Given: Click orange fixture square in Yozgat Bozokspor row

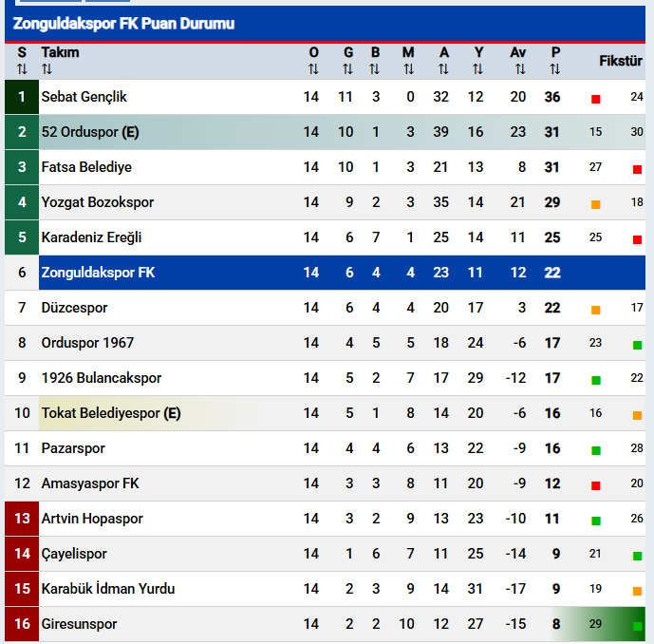Looking at the screenshot, I should (596, 204).
